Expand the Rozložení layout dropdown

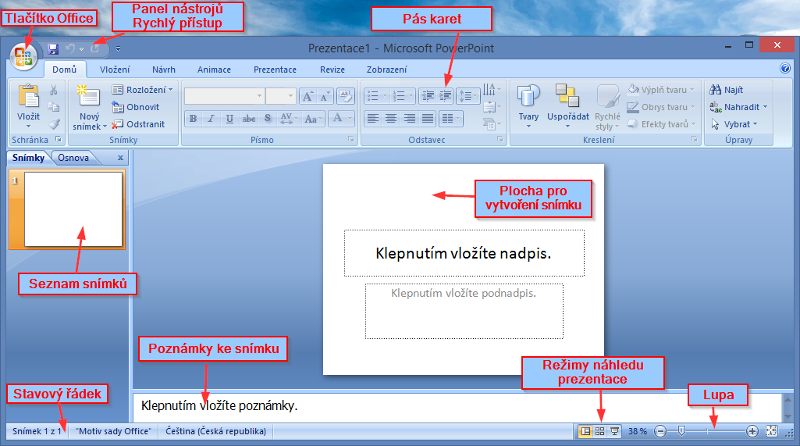click(x=143, y=90)
